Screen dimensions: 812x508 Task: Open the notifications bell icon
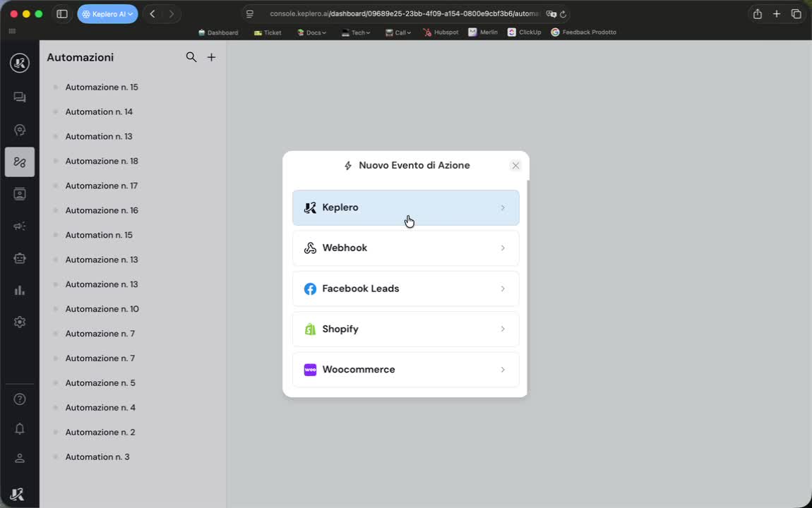click(x=20, y=429)
